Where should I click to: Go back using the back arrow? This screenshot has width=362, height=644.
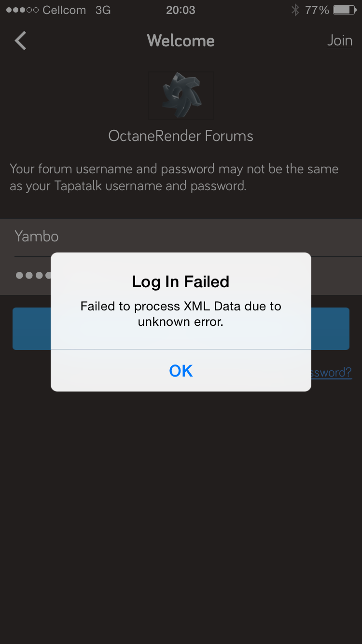[21, 41]
